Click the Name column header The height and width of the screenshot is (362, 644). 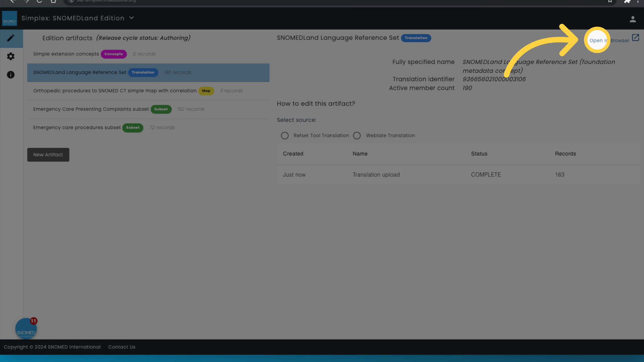tap(360, 154)
